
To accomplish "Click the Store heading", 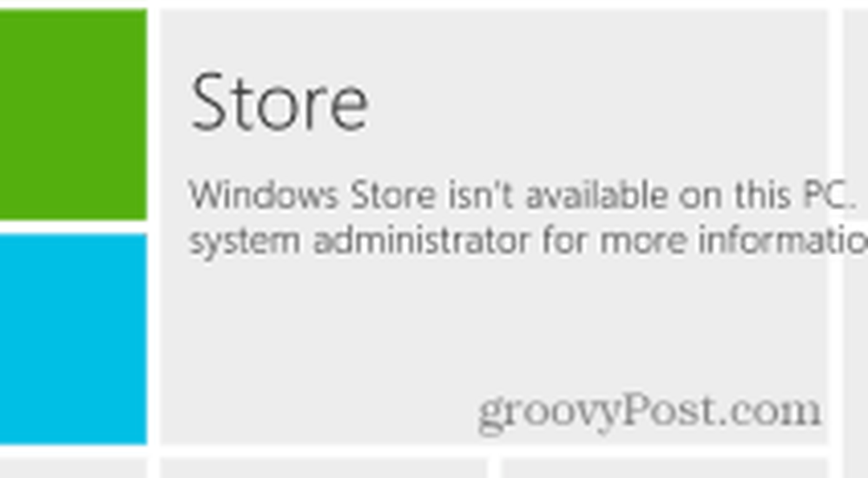I will pos(279,102).
